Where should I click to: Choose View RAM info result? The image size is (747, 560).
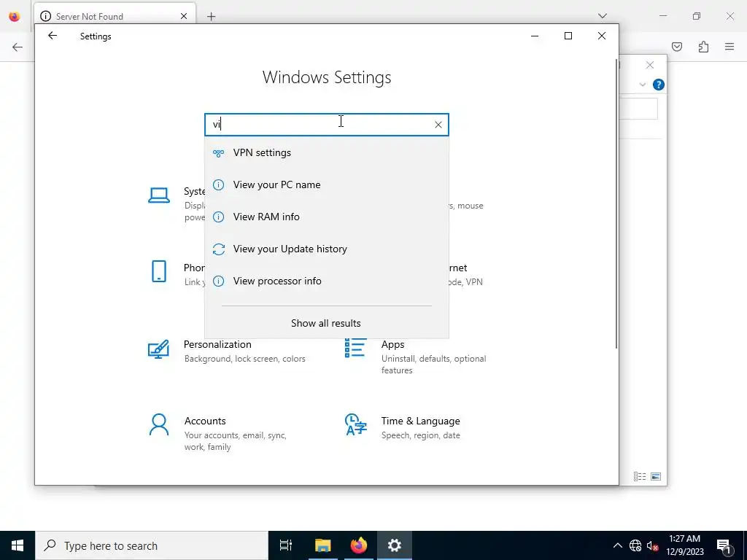coord(327,217)
